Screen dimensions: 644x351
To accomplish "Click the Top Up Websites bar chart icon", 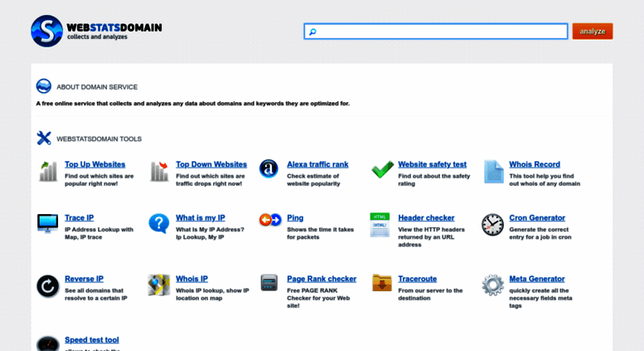I will pos(48,172).
